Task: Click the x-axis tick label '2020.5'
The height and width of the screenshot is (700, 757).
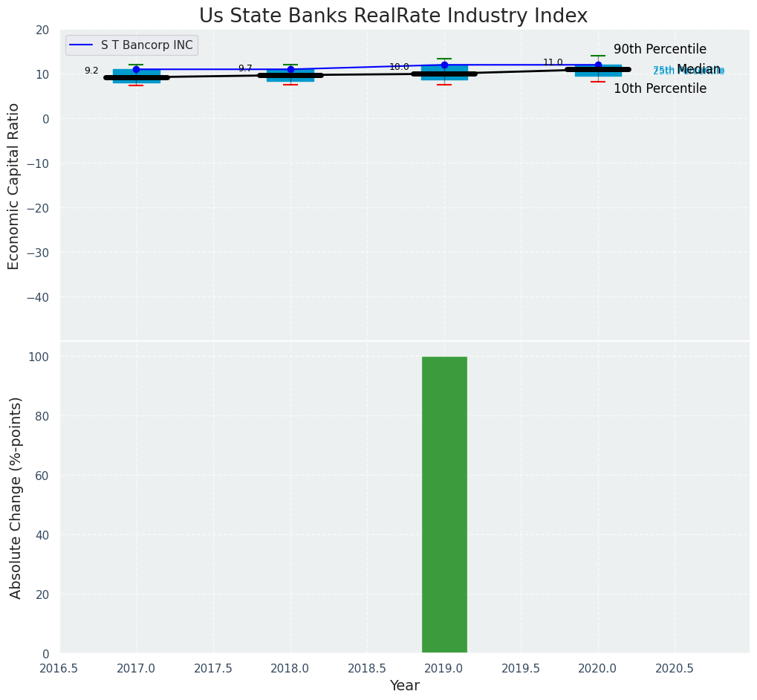Action: 675,669
